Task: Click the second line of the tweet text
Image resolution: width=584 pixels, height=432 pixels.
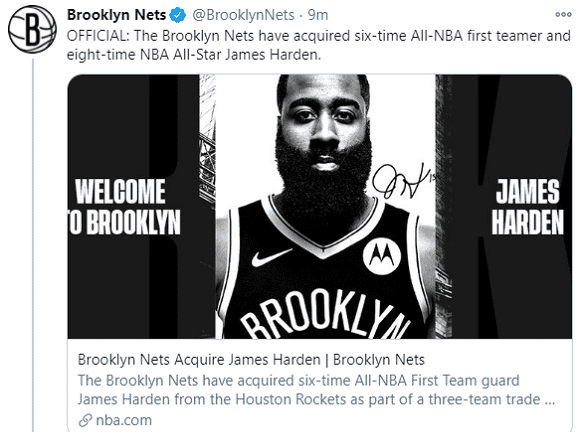Action: click(194, 55)
